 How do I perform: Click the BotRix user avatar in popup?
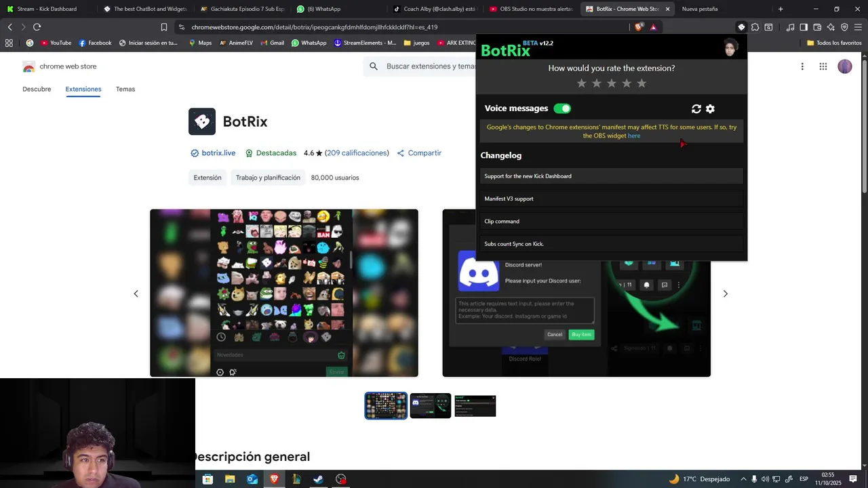(x=730, y=47)
